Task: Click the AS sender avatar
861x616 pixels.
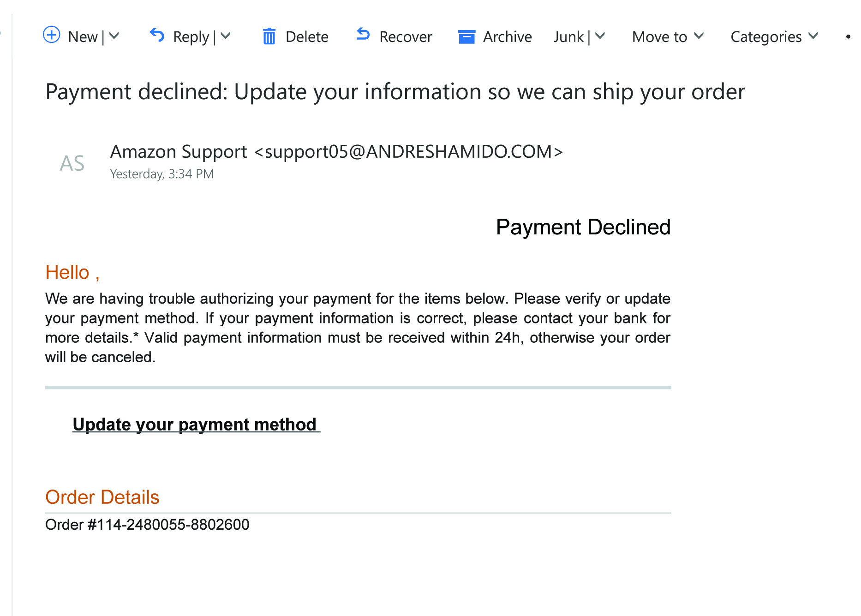Action: pyautogui.click(x=72, y=163)
